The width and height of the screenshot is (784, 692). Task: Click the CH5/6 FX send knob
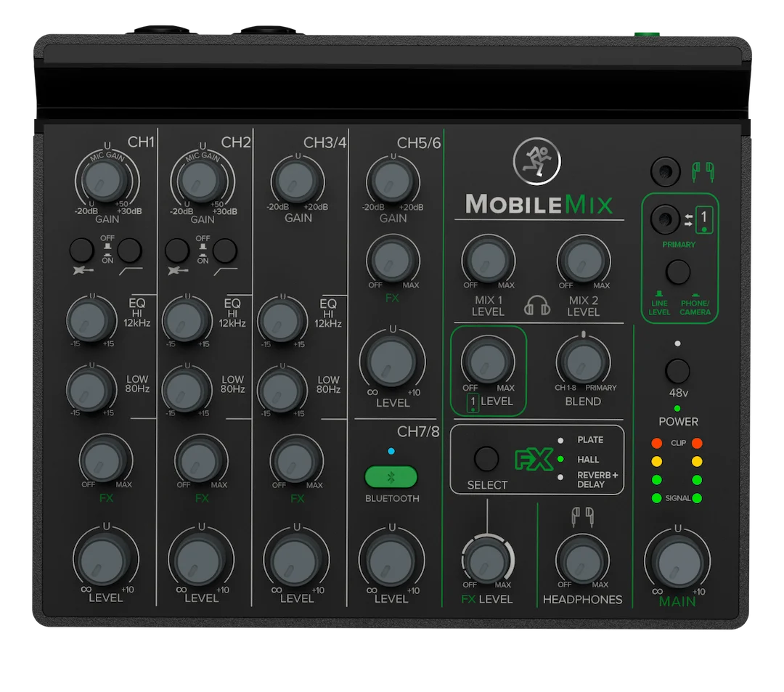click(392, 259)
